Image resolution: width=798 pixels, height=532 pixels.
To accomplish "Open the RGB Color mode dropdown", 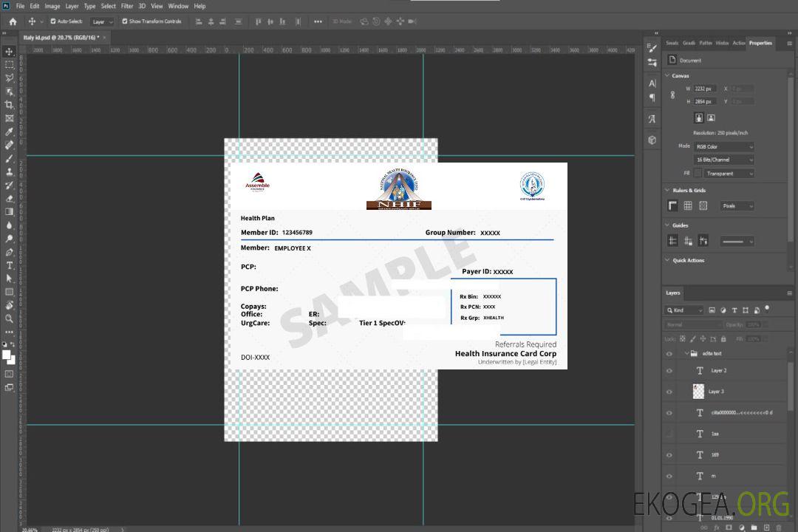I will tap(723, 146).
